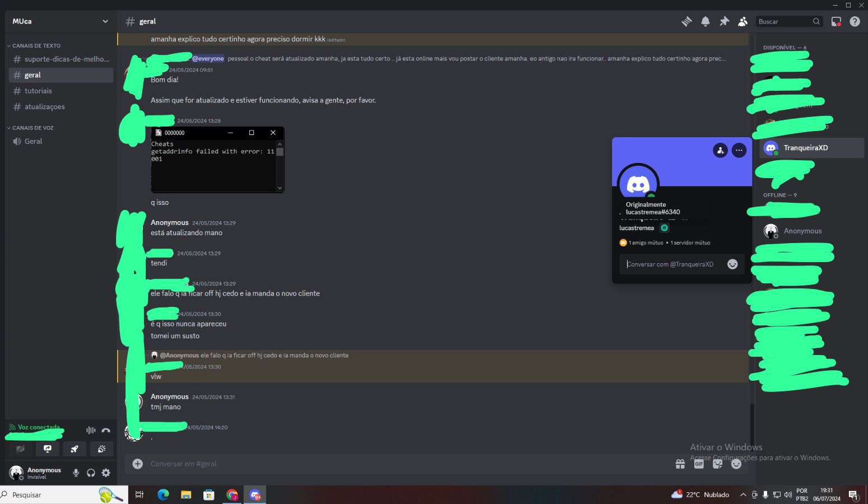Open MUca server dropdown menu

click(x=105, y=21)
